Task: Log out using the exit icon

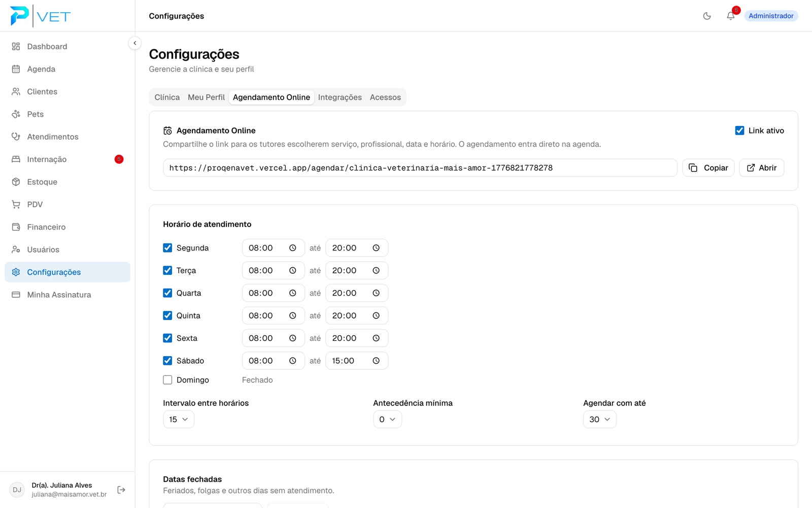Action: tap(121, 490)
